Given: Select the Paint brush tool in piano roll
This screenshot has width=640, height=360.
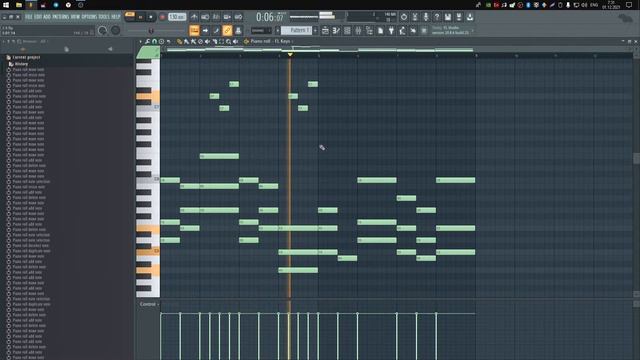Looking at the screenshot, I should point(186,42).
